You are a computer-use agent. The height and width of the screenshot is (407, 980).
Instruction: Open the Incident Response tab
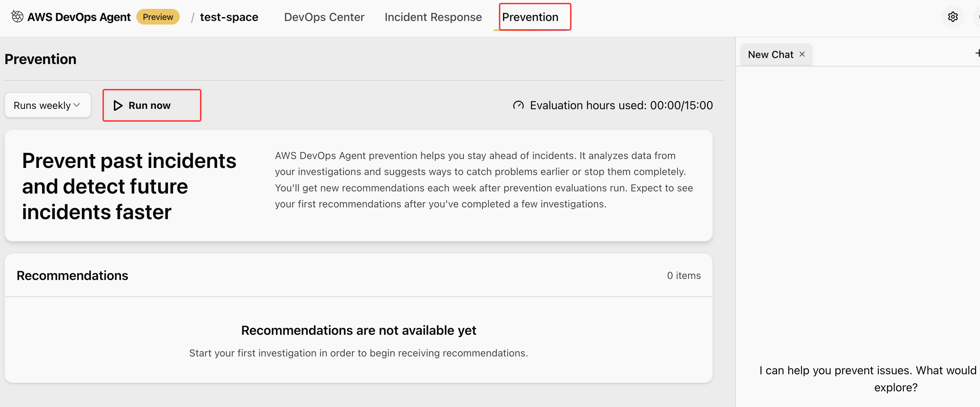433,17
